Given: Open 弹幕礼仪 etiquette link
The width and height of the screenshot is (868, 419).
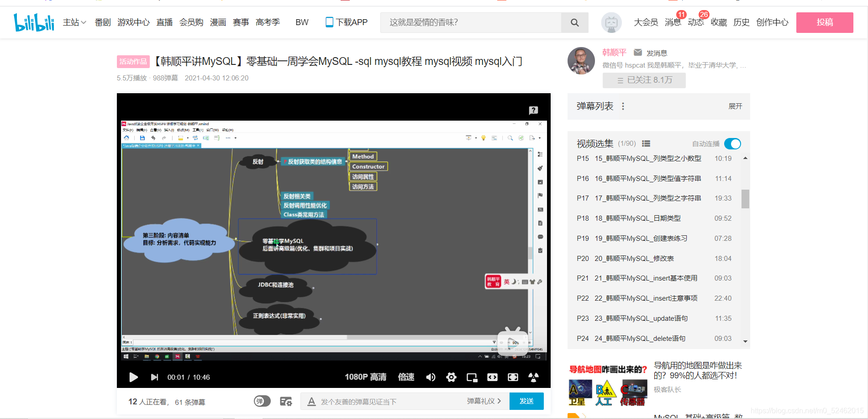Looking at the screenshot, I should 484,401.
